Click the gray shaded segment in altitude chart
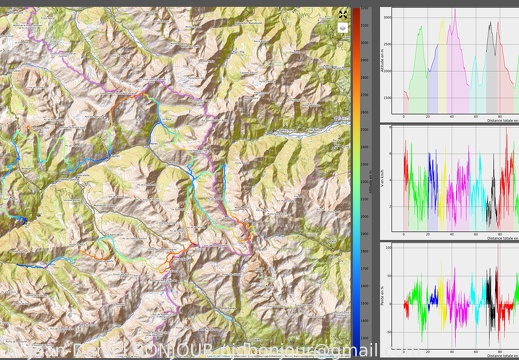The width and height of the screenshot is (519, 360). point(491,68)
